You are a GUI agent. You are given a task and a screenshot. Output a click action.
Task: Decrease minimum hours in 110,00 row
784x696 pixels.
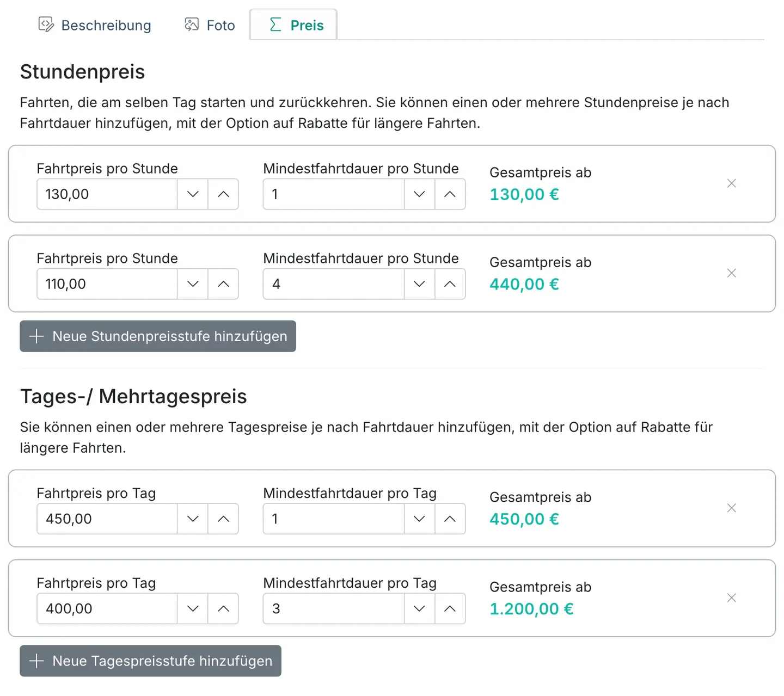419,284
